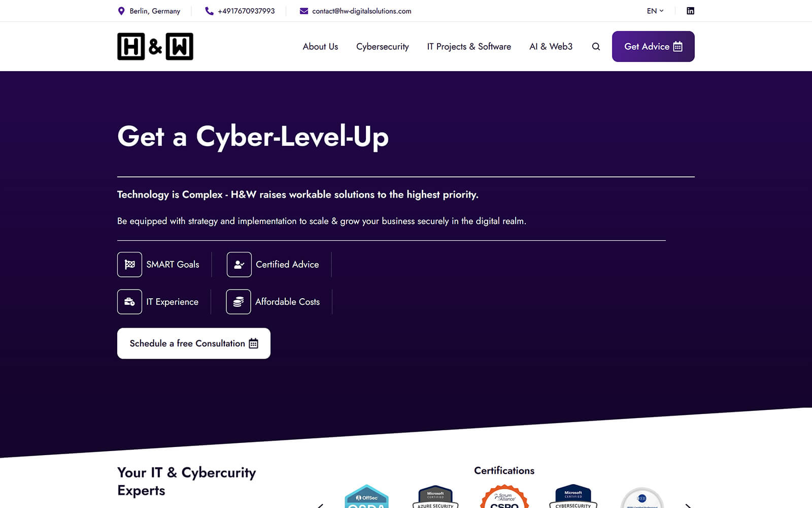Screen dimensions: 812x508
Task: Open the Cybersecurity menu
Action: pyautogui.click(x=382, y=47)
